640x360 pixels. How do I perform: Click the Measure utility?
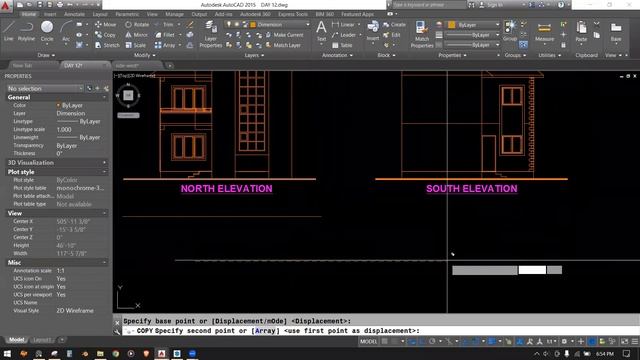pyautogui.click(x=544, y=32)
